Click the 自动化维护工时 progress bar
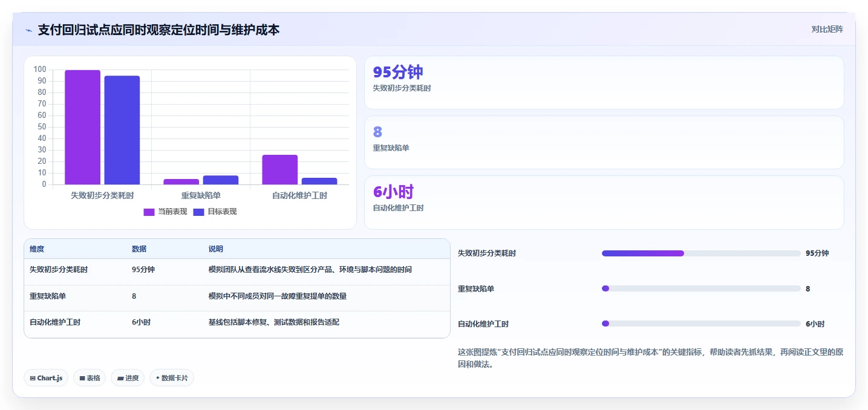 click(701, 324)
